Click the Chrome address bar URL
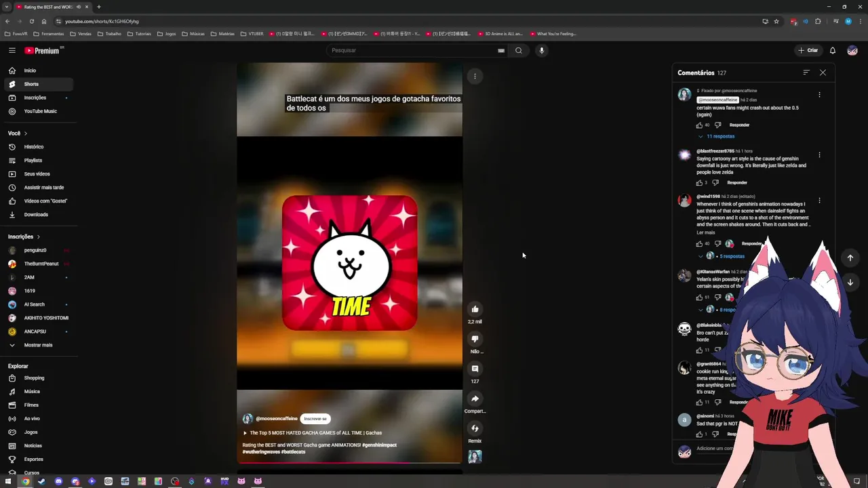The width and height of the screenshot is (868, 488). point(102,21)
